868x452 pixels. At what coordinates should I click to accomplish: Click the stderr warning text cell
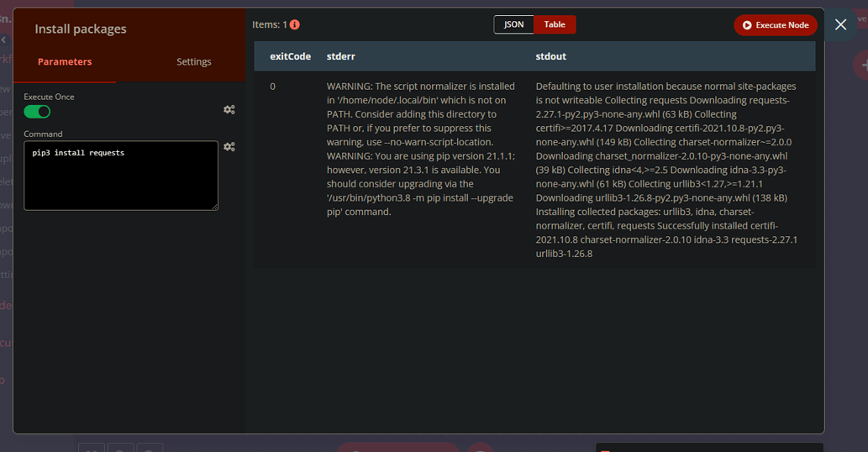(421, 149)
